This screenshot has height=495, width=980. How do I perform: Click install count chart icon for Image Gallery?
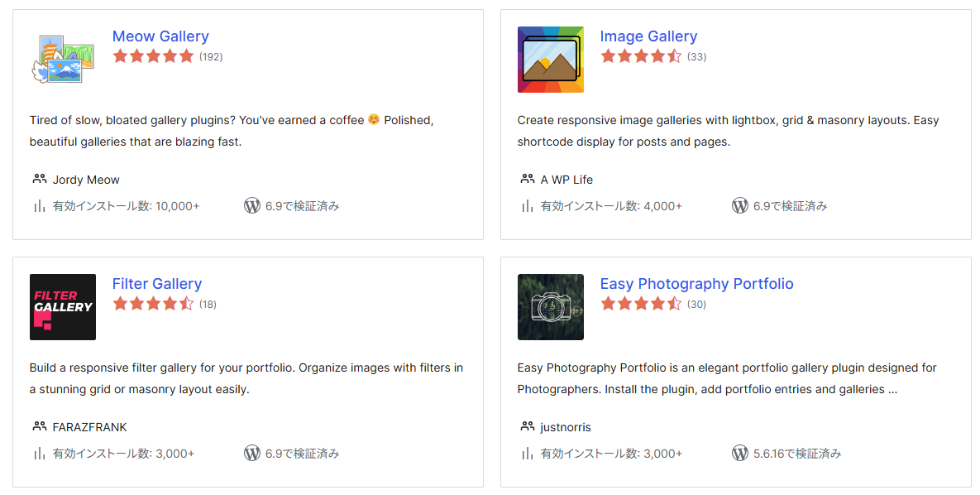(527, 206)
